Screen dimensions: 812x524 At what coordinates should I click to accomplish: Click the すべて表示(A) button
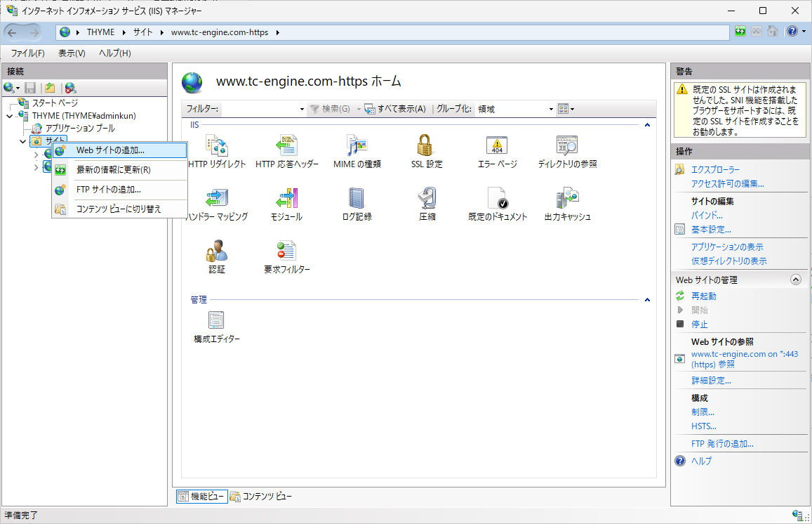(x=395, y=110)
